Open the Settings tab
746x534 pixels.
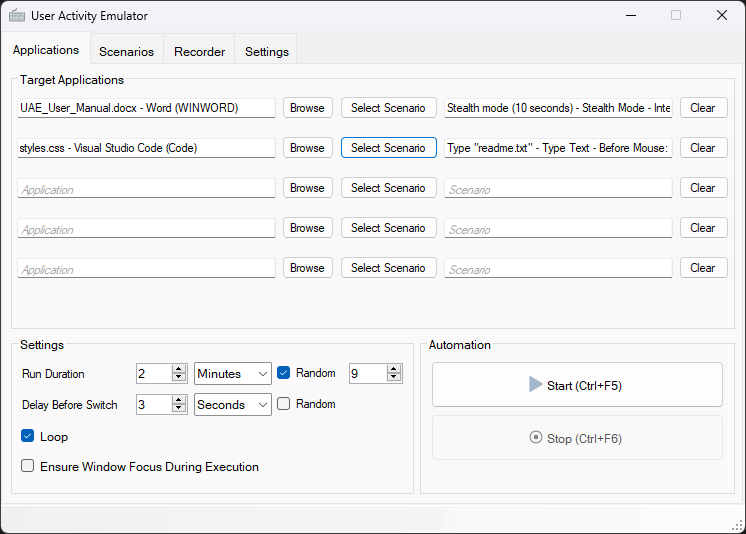266,51
